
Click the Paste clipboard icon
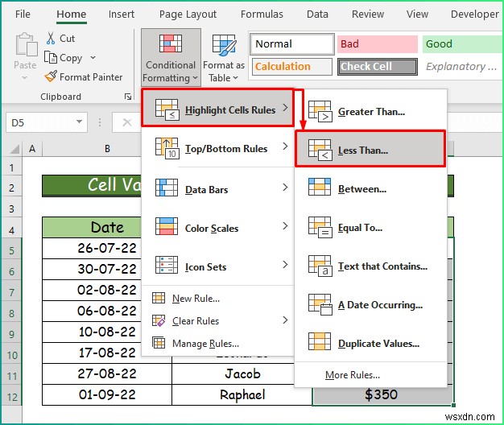tap(27, 44)
